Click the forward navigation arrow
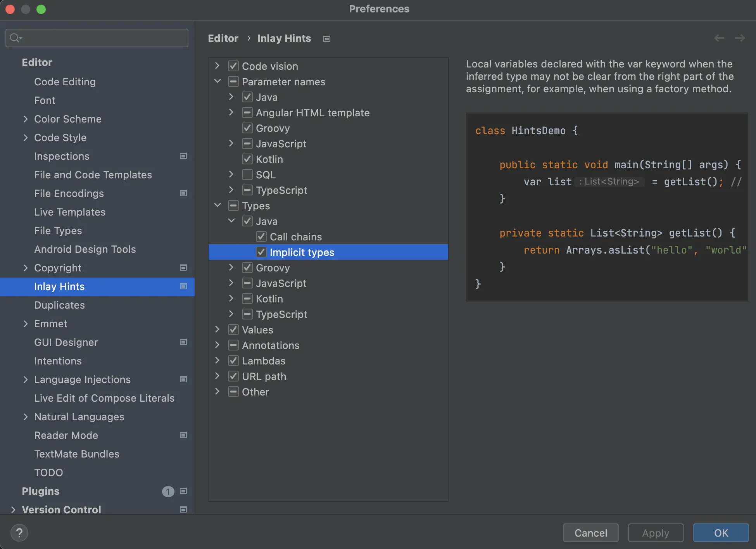 click(740, 38)
